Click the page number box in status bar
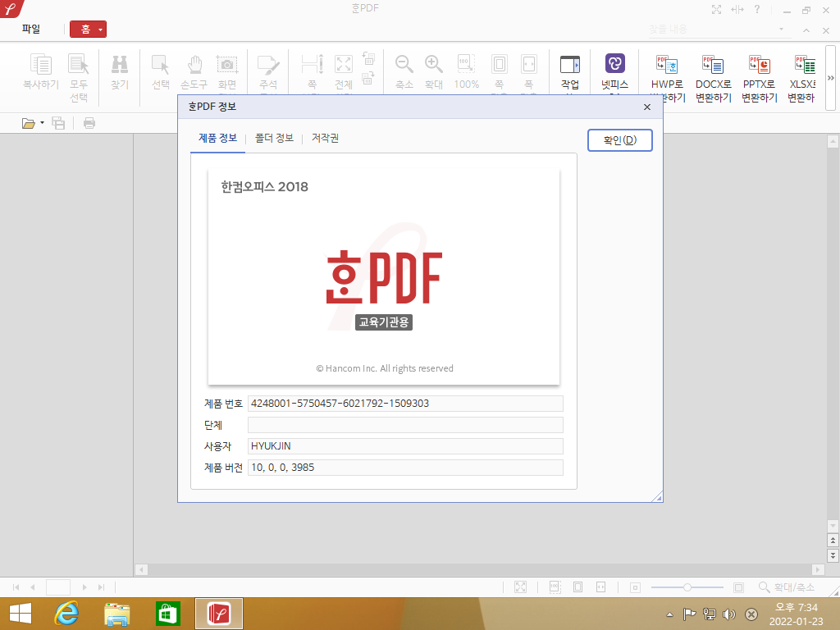 pos(58,587)
